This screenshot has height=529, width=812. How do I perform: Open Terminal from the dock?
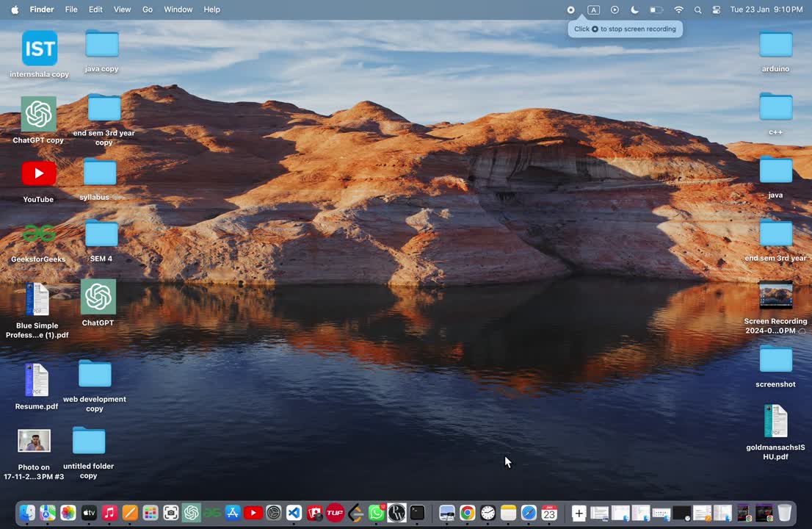(x=417, y=513)
